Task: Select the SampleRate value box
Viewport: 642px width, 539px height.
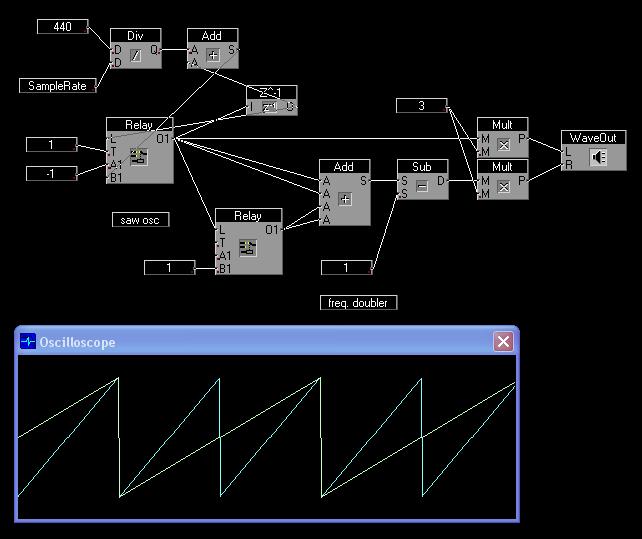Action: click(56, 86)
